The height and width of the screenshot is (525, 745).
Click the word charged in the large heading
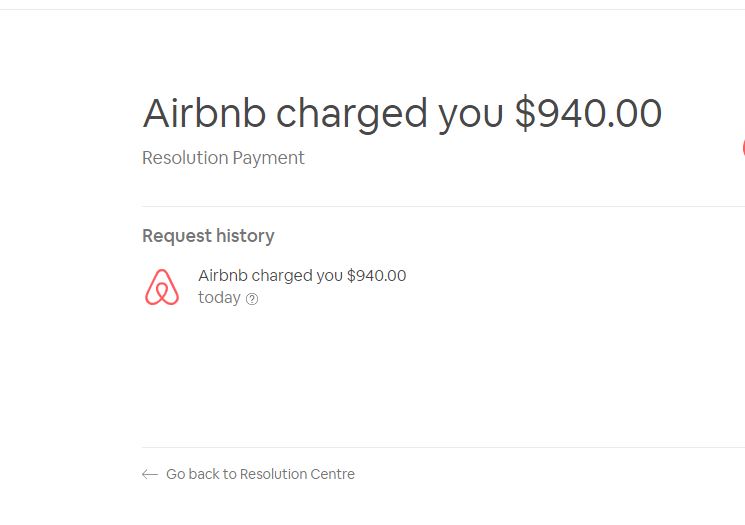tap(352, 115)
